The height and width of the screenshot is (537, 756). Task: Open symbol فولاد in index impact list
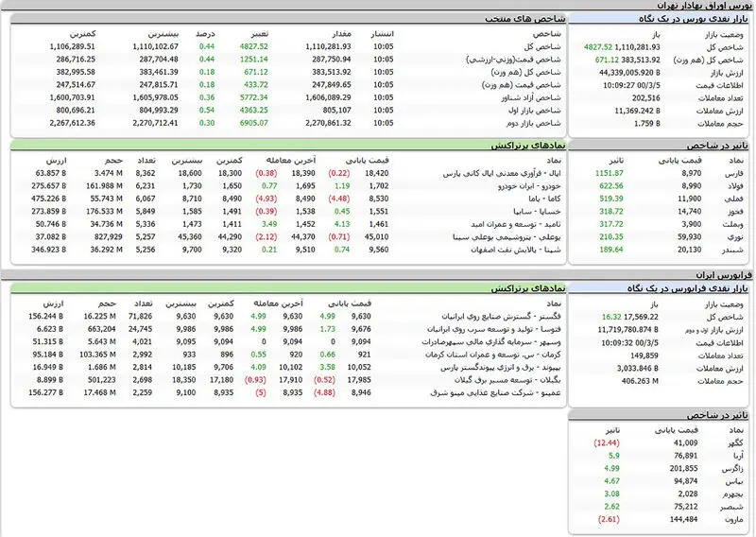[x=733, y=185]
